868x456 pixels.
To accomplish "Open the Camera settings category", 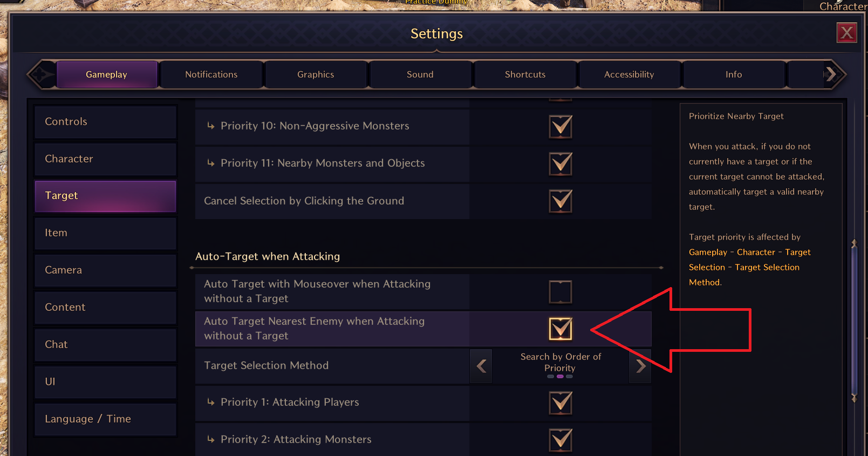I will [x=106, y=270].
